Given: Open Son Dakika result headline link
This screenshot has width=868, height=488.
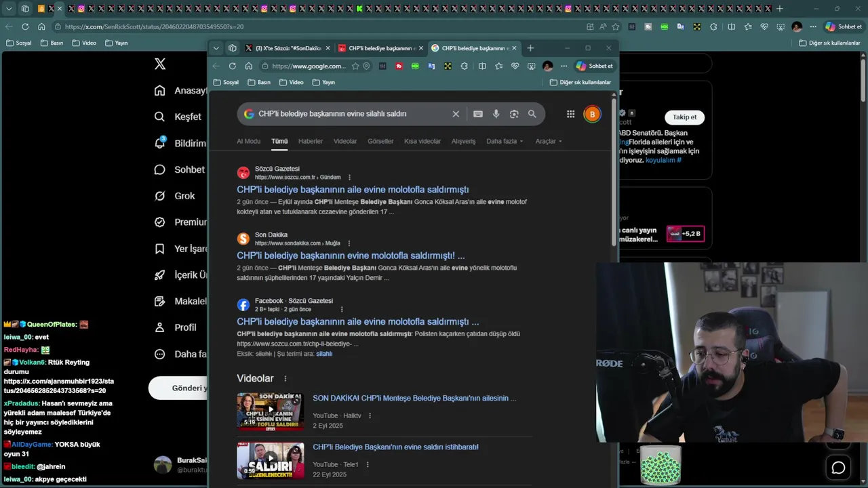Looking at the screenshot, I should click(351, 256).
